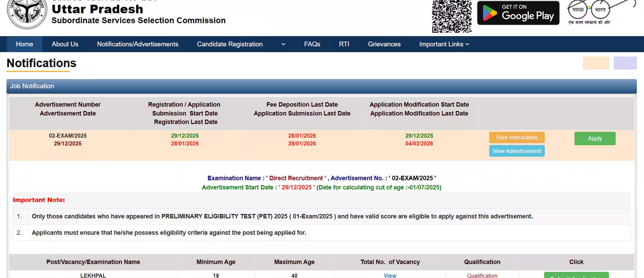Screen dimensions: 644x278
Task: Open the About Us page
Action: coord(65,44)
